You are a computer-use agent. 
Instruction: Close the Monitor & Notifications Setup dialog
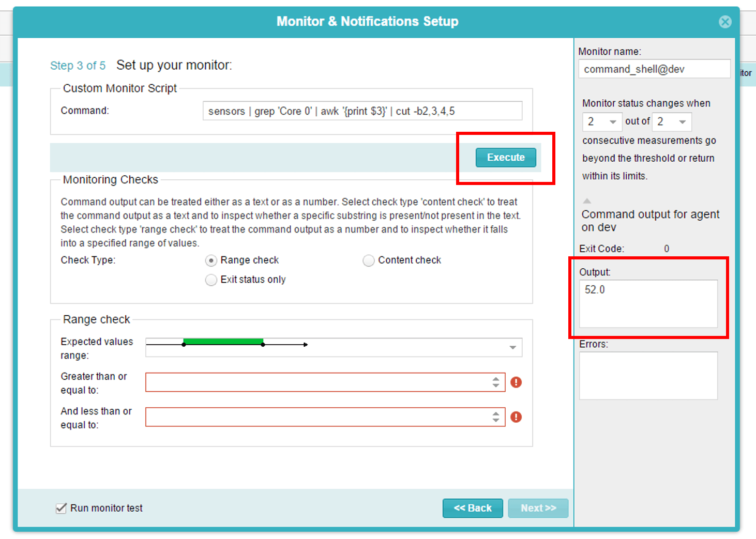coord(725,22)
